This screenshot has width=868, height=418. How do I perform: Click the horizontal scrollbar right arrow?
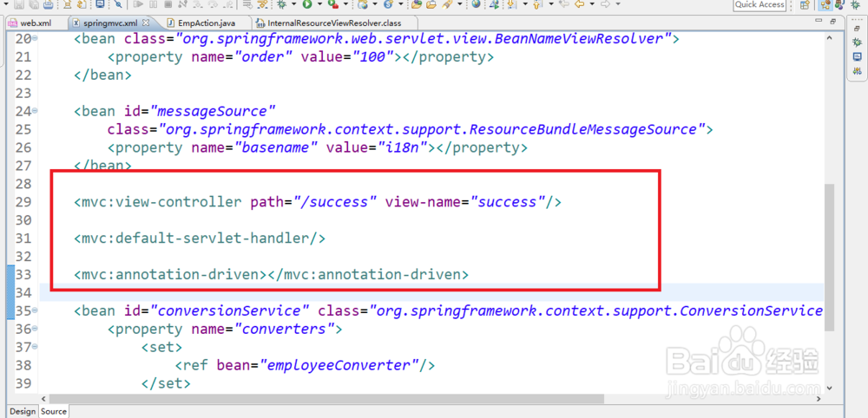tap(819, 398)
